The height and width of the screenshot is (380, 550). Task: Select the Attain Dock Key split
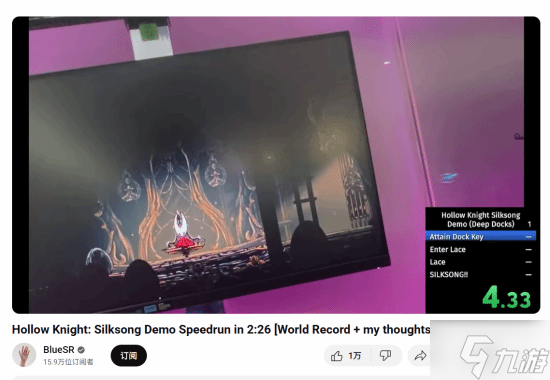(x=480, y=236)
